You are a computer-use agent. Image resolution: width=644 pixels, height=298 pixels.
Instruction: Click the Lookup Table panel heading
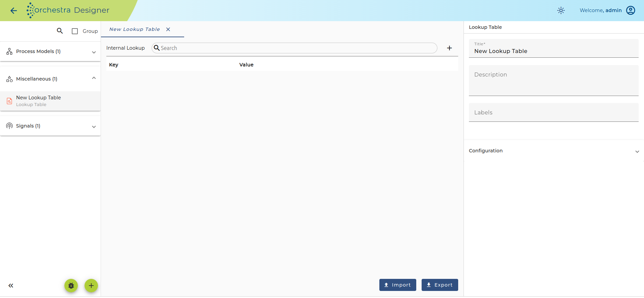click(x=485, y=27)
